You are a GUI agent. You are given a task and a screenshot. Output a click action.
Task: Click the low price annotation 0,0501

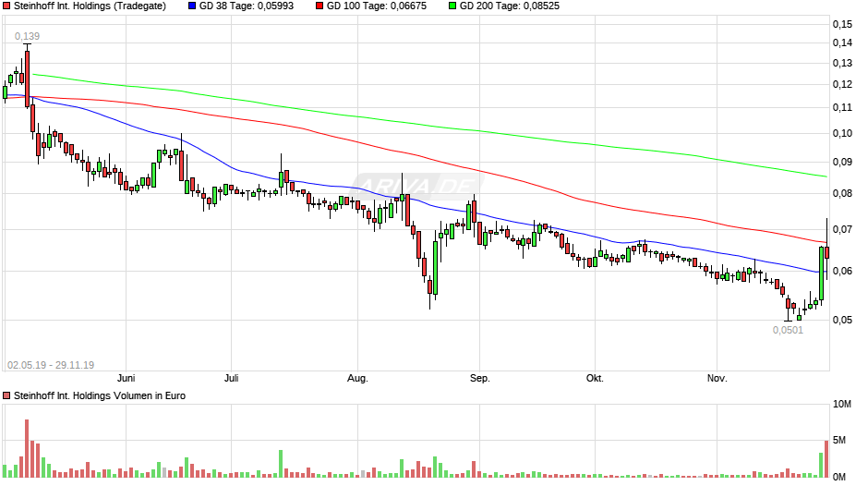coord(788,330)
